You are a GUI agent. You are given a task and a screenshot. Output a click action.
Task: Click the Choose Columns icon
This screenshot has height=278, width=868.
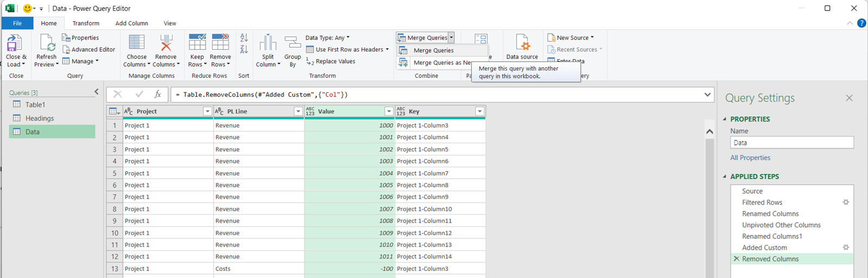coord(136,43)
